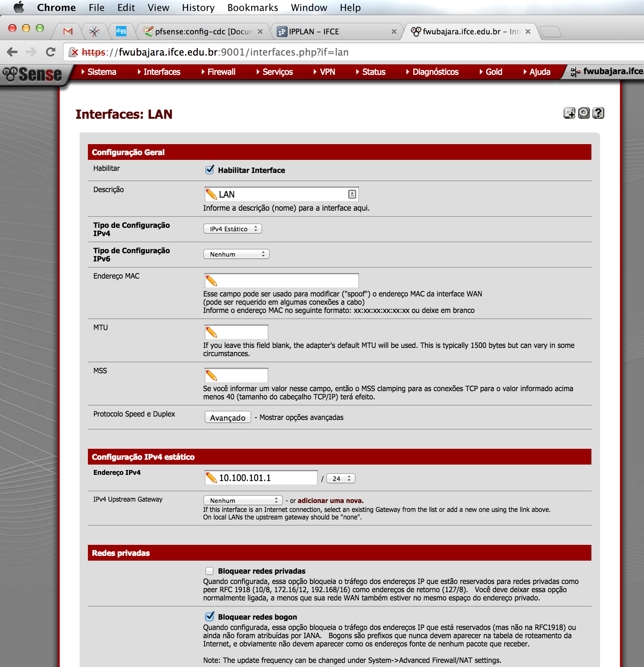Open the Gold menu
Image resolution: width=644 pixels, height=667 pixels.
point(491,72)
